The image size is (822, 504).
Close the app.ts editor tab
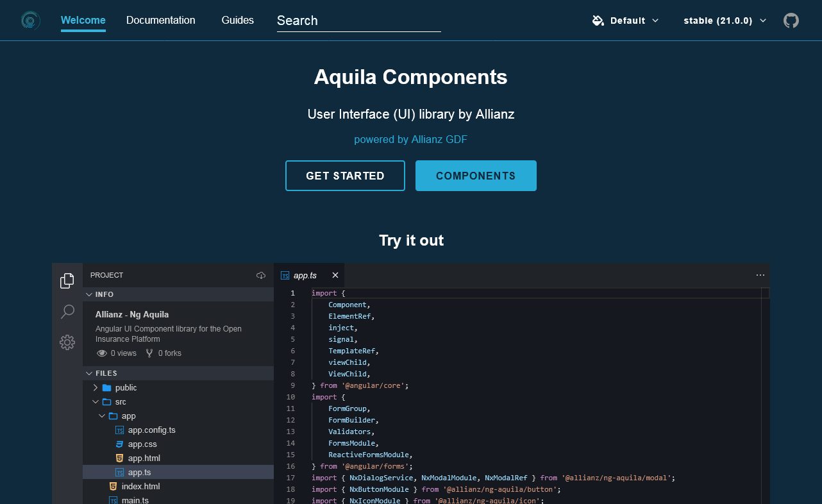click(335, 275)
